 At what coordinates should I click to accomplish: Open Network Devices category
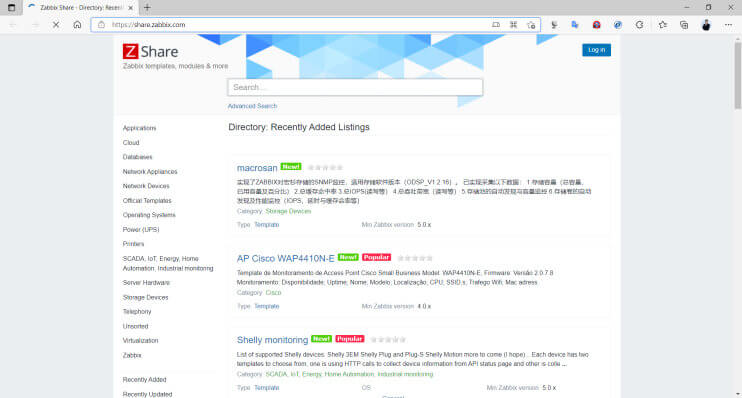pos(146,186)
